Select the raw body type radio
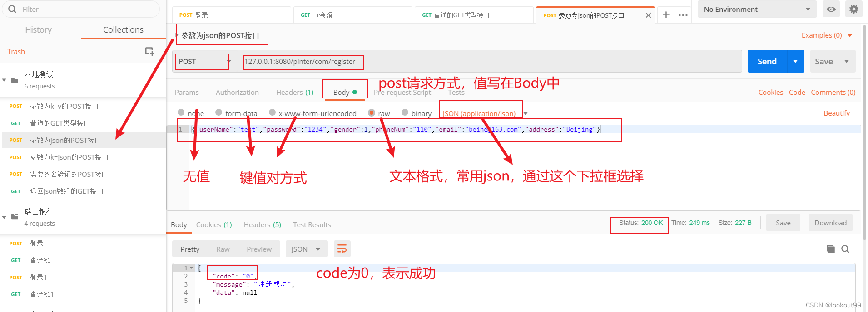868x312 pixels. pos(372,112)
